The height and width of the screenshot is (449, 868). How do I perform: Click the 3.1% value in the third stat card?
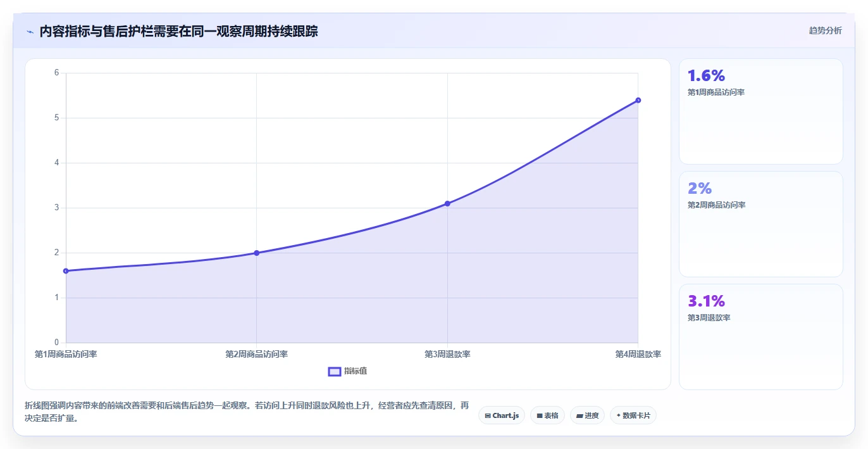[706, 301]
